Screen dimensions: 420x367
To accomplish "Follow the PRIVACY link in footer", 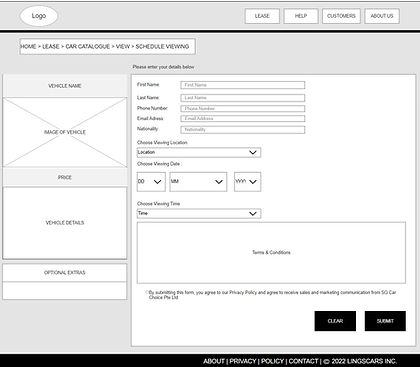I will tap(243, 361).
